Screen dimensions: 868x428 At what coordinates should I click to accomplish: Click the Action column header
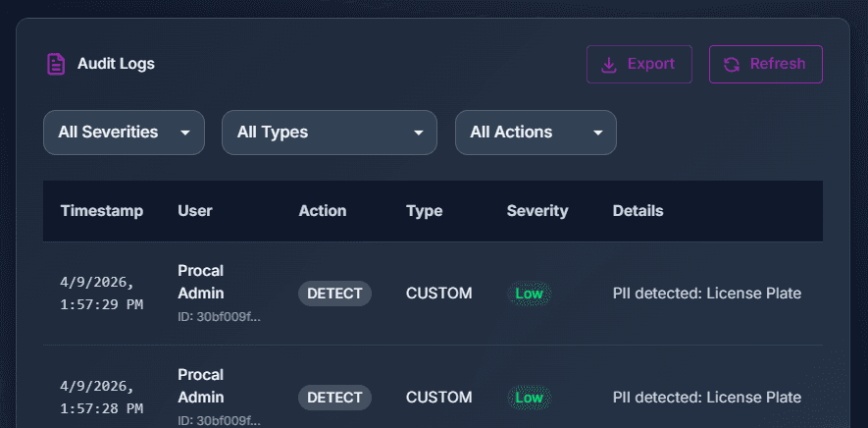(323, 211)
